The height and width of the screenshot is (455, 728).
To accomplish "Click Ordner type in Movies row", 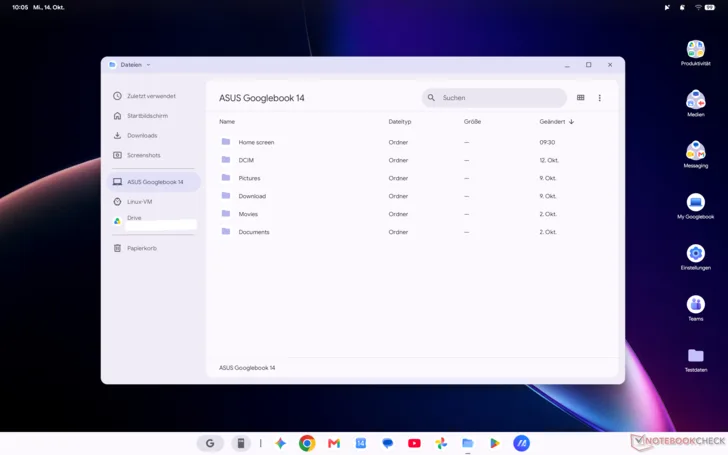I will [398, 214].
